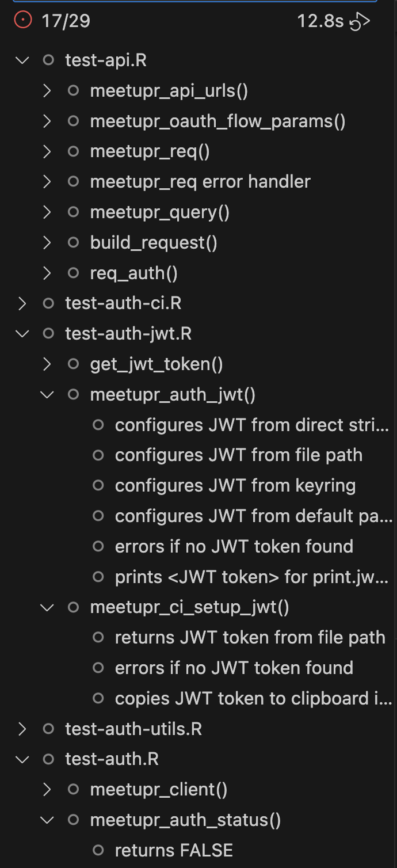Select the meetupr_req error handler item

pyautogui.click(x=200, y=182)
